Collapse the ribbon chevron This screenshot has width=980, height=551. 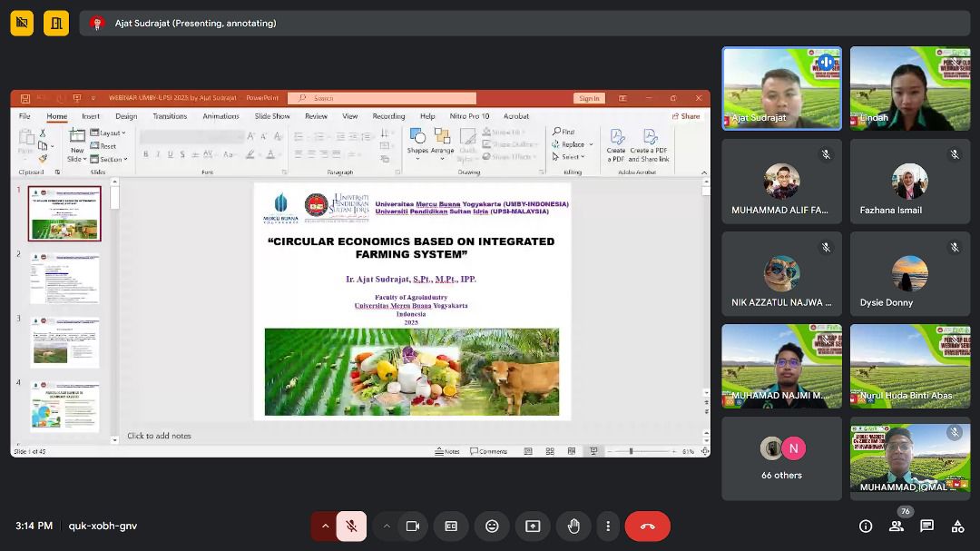[704, 172]
